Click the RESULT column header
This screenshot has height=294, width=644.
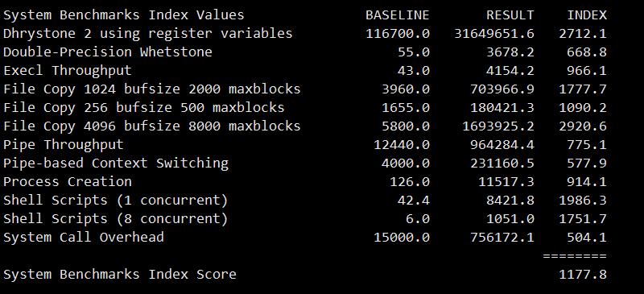(510, 15)
